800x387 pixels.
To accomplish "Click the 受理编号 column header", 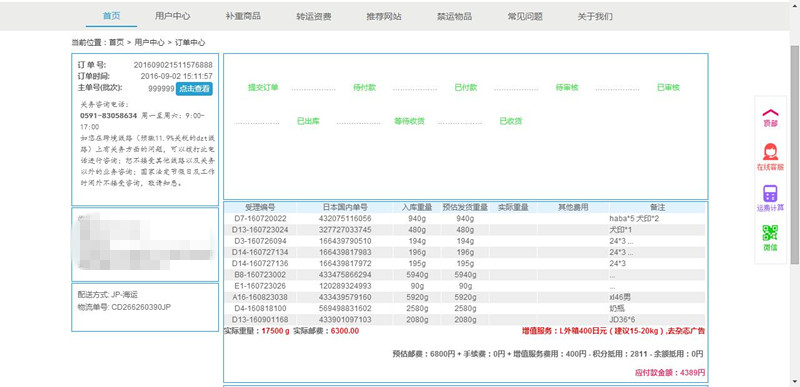I will coord(260,208).
